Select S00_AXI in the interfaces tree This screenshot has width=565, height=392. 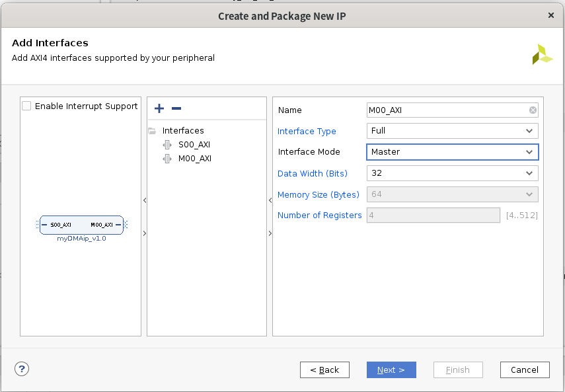click(194, 145)
